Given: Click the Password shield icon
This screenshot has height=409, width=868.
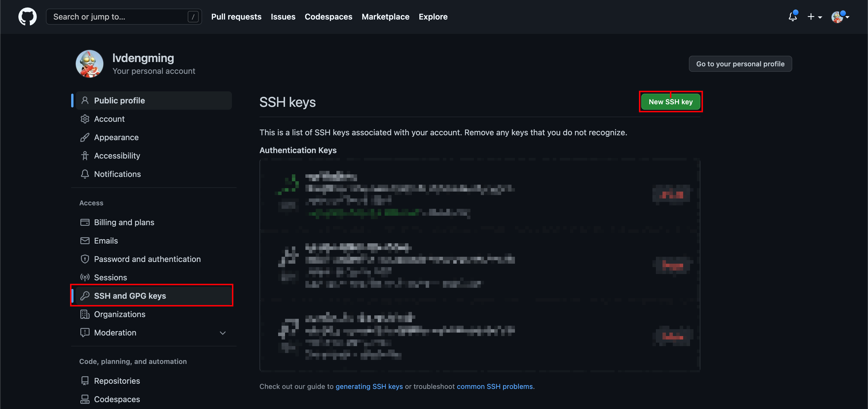Looking at the screenshot, I should pos(85,259).
